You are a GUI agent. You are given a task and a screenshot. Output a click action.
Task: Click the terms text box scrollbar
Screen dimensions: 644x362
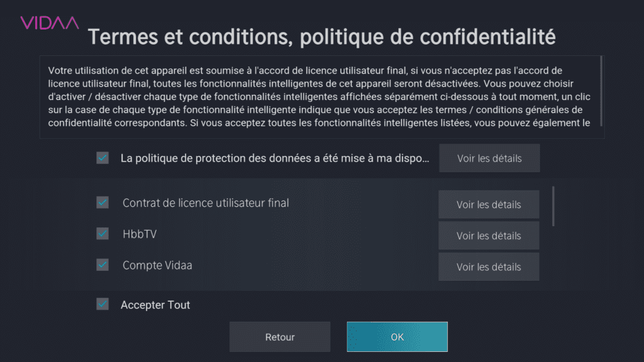pos(601,90)
